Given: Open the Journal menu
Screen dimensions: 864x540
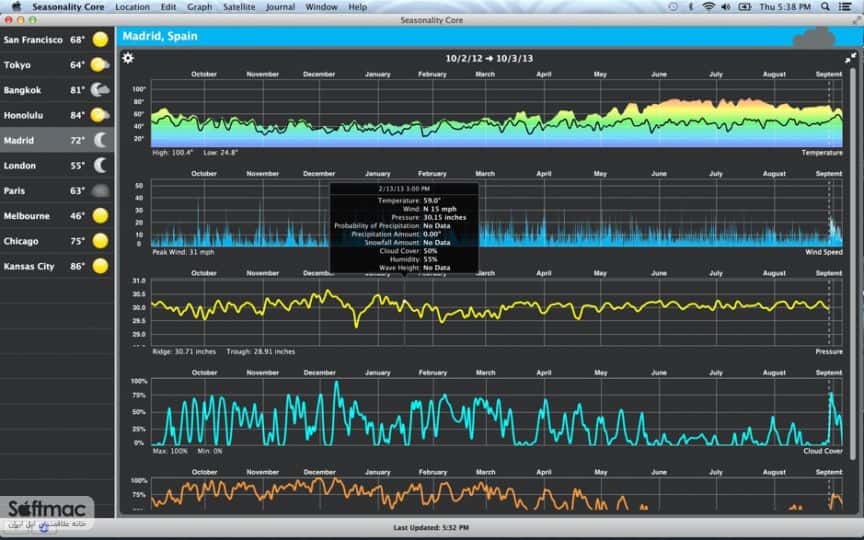Looking at the screenshot, I should point(280,7).
